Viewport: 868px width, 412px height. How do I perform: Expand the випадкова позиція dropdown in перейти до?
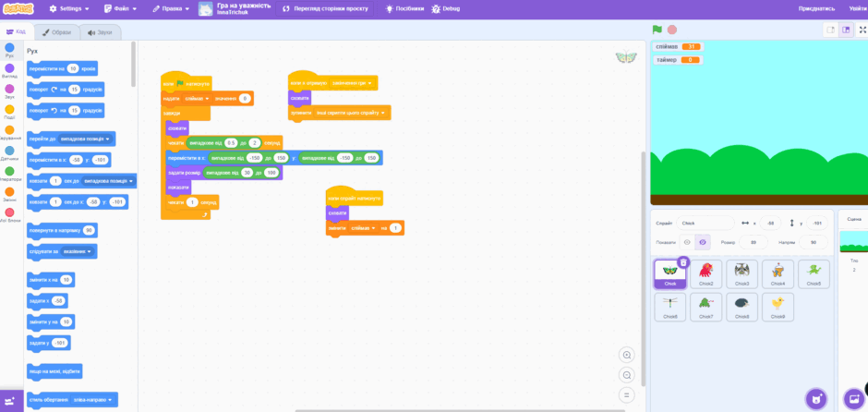tap(85, 139)
